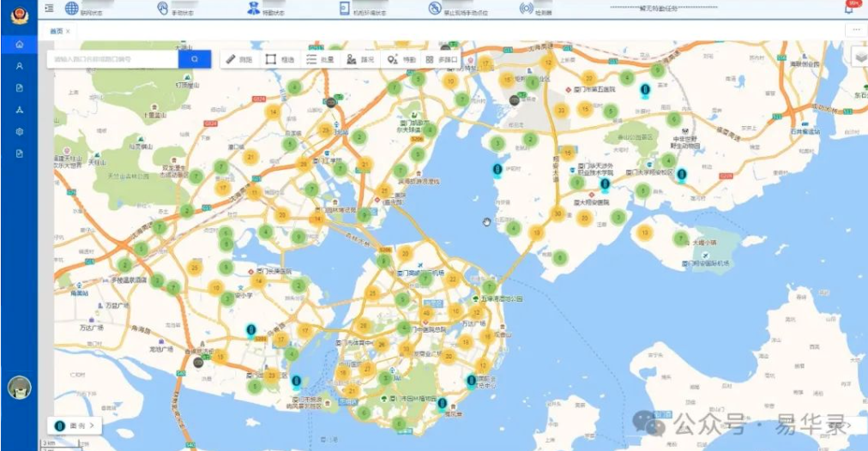This screenshot has height=451, width=868.
Task: Open the user profile sidebar icon
Action: point(20,66)
